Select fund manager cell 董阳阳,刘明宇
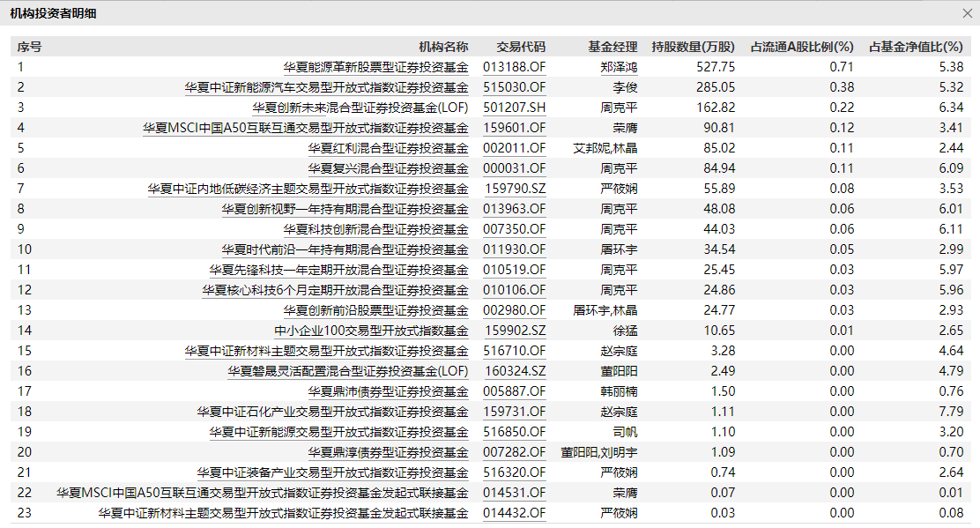This screenshot has width=980, height=528. 598,452
